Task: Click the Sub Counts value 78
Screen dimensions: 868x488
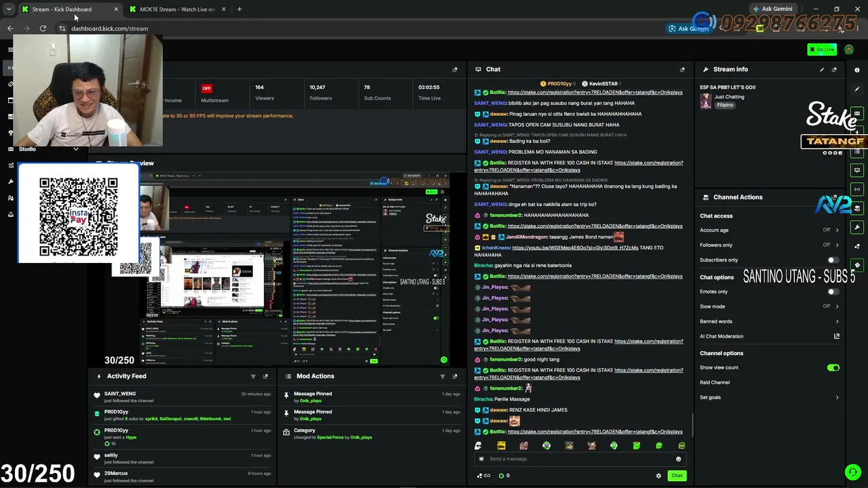Action: 367,87
